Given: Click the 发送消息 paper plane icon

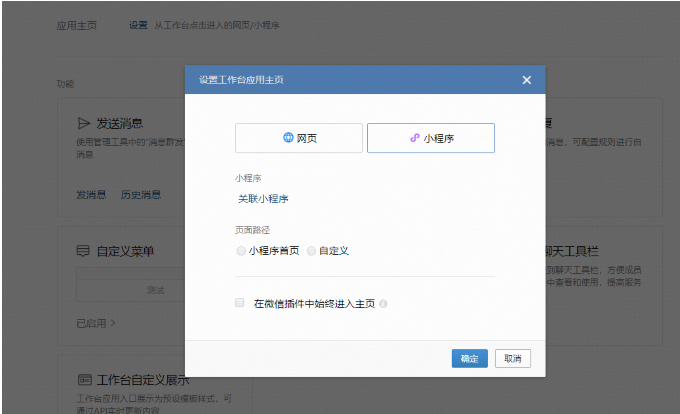Looking at the screenshot, I should [84, 124].
